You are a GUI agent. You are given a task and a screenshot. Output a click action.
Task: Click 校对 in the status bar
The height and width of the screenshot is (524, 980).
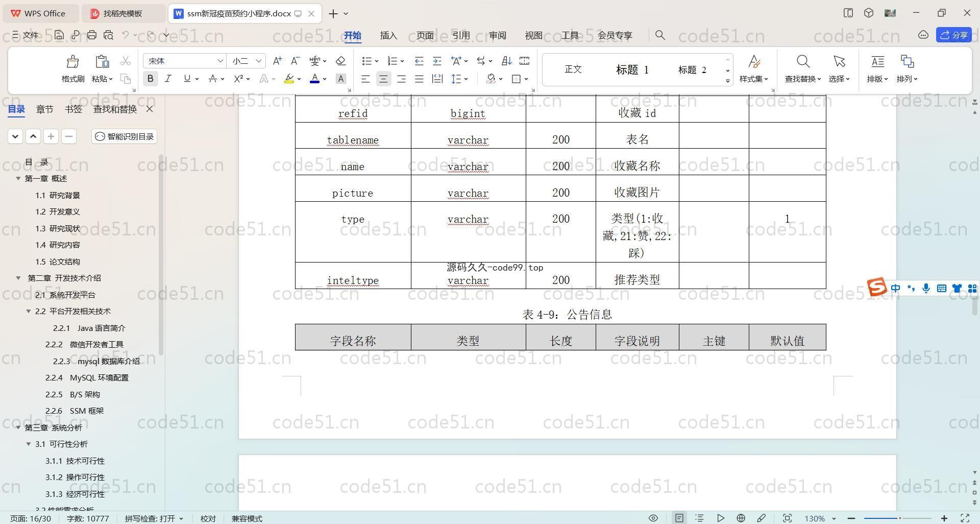[x=208, y=518]
